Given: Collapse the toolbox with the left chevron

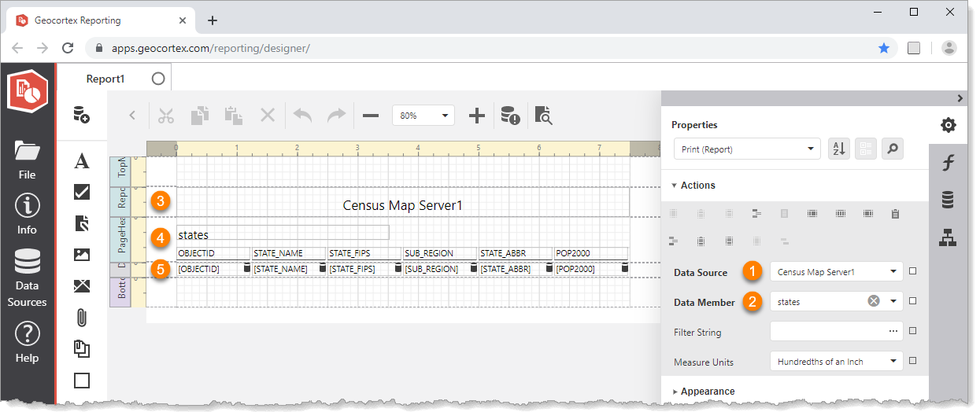Looking at the screenshot, I should click(132, 115).
